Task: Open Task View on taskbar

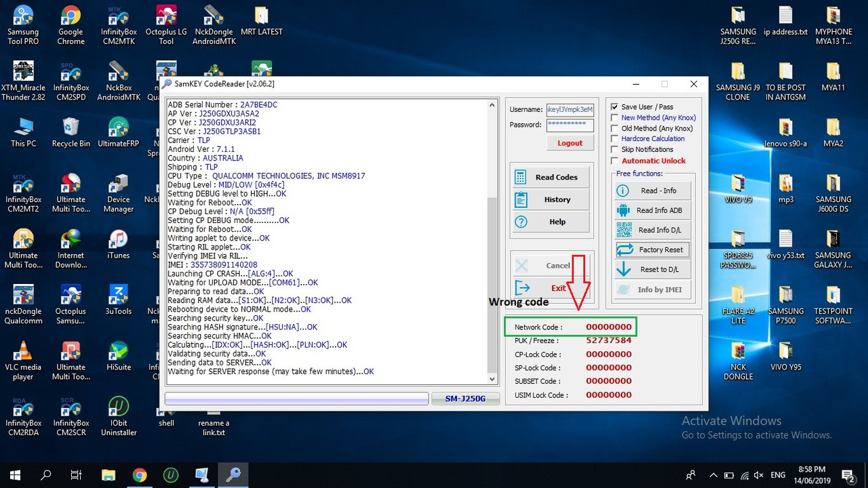Action: click(x=76, y=474)
